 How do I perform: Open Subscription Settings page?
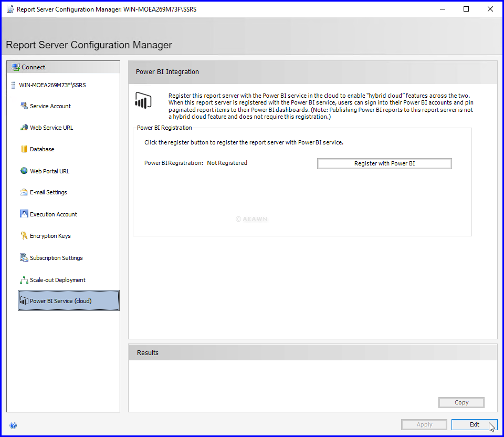tap(56, 258)
